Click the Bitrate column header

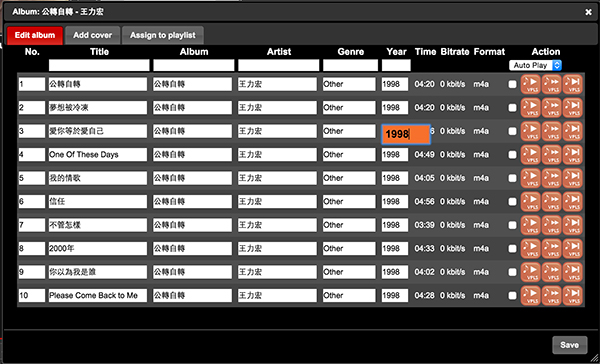click(x=455, y=52)
